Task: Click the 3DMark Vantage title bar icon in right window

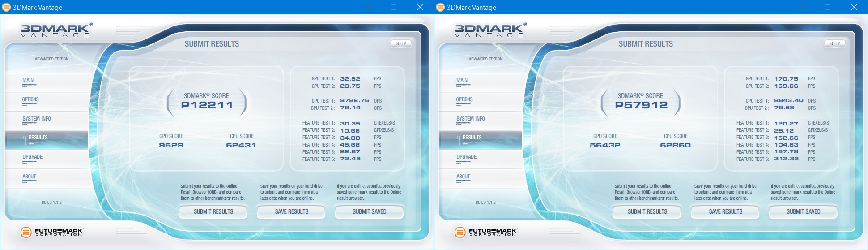Action: [x=441, y=7]
